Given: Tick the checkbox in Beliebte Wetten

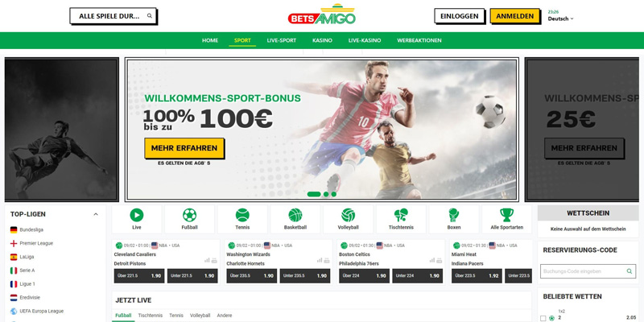Looking at the screenshot, I should click(543, 318).
